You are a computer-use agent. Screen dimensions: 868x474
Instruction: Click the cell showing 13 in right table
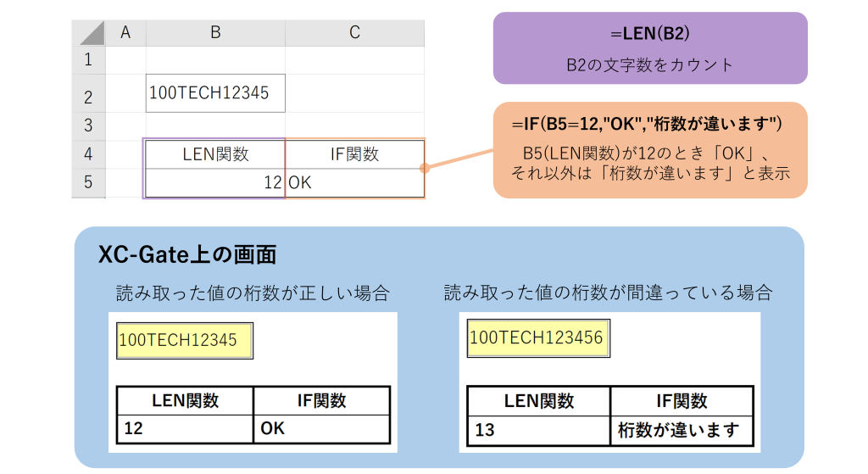coord(538,430)
